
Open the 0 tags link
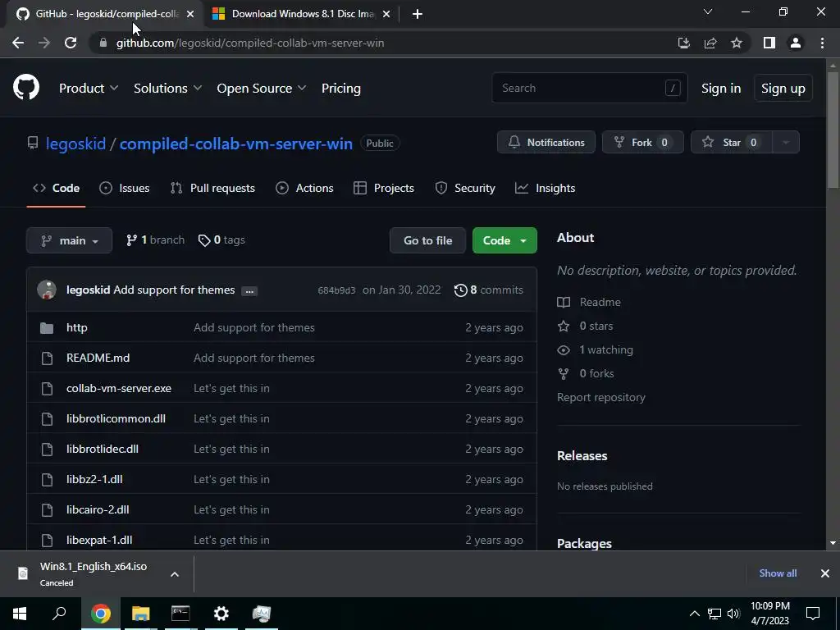[x=221, y=240]
